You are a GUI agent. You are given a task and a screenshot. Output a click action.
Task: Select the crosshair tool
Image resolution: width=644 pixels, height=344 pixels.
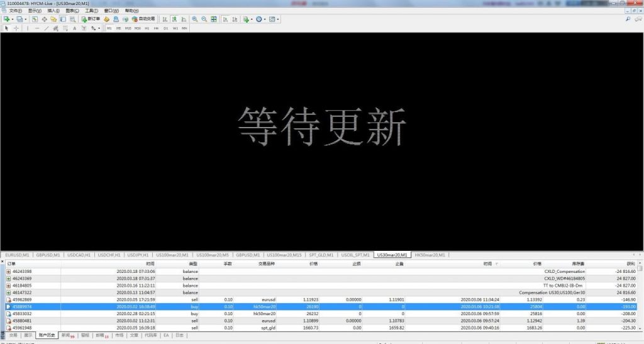pyautogui.click(x=16, y=28)
